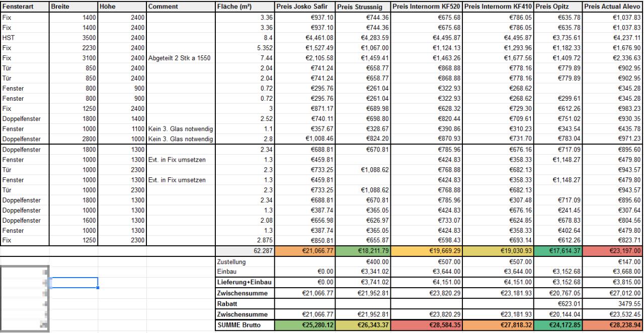Click the gross sum €27,818.32
The height and width of the screenshot is (333, 644).
pyautogui.click(x=498, y=325)
